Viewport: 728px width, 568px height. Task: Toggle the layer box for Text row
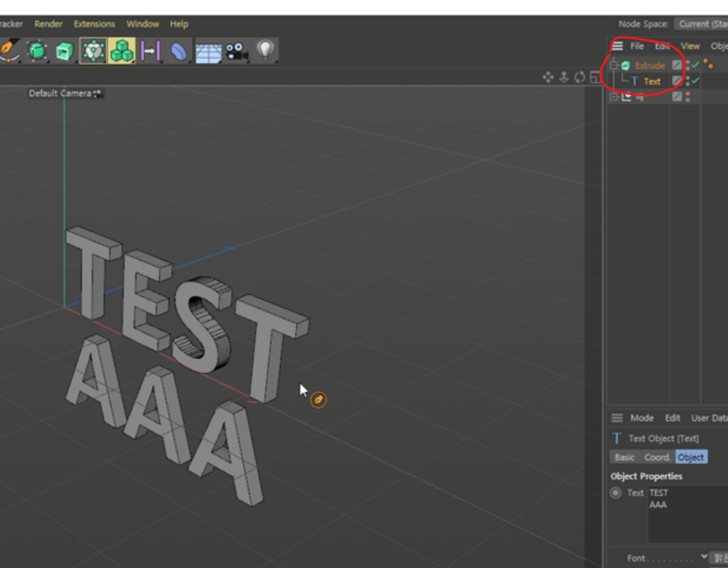[677, 81]
